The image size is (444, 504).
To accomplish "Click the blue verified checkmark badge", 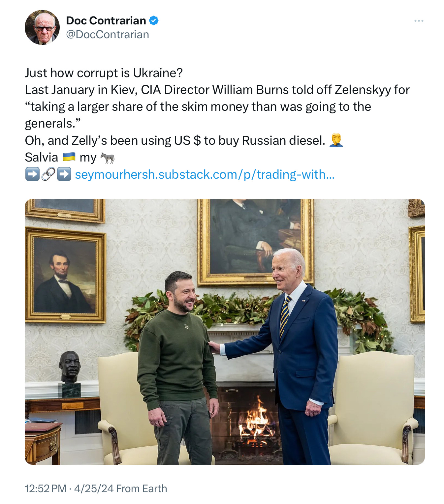I will coord(154,20).
